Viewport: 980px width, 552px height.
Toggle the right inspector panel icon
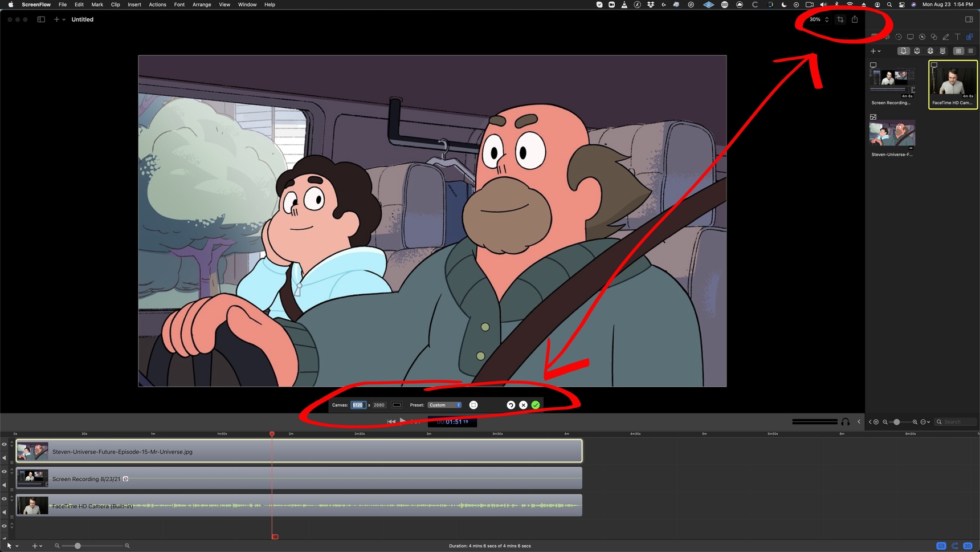click(x=969, y=19)
